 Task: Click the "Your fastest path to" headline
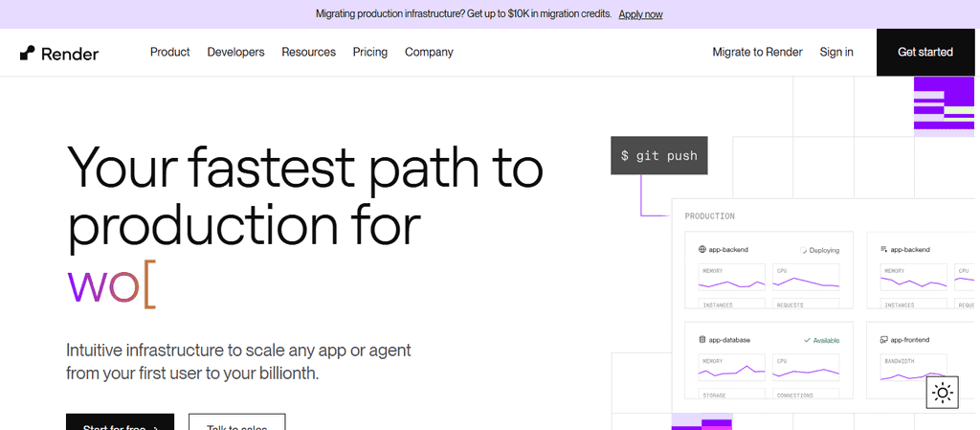(x=305, y=166)
